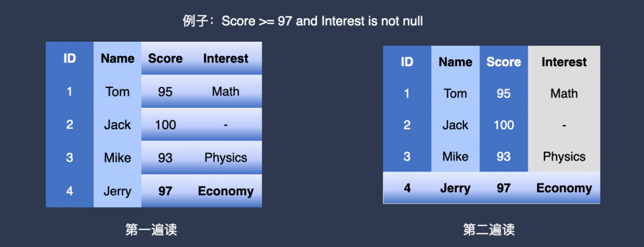
Task: Click the Interest header in the 第二遍读 table
Action: (x=564, y=62)
